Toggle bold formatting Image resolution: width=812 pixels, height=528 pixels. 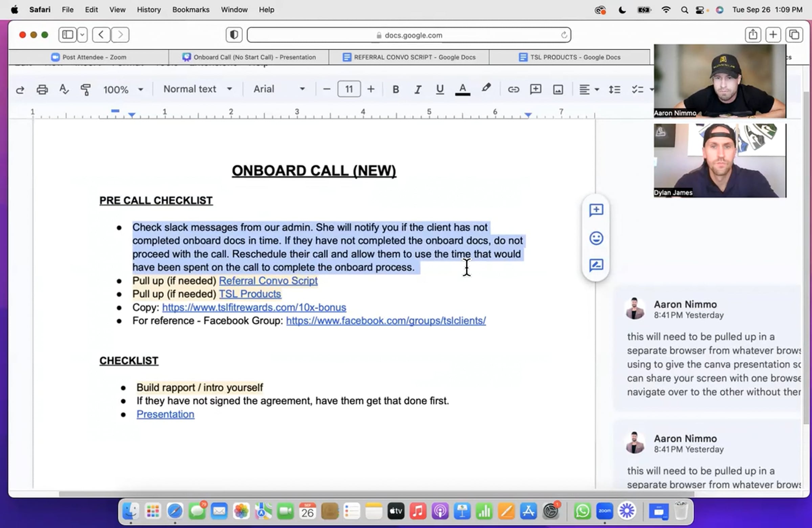396,89
